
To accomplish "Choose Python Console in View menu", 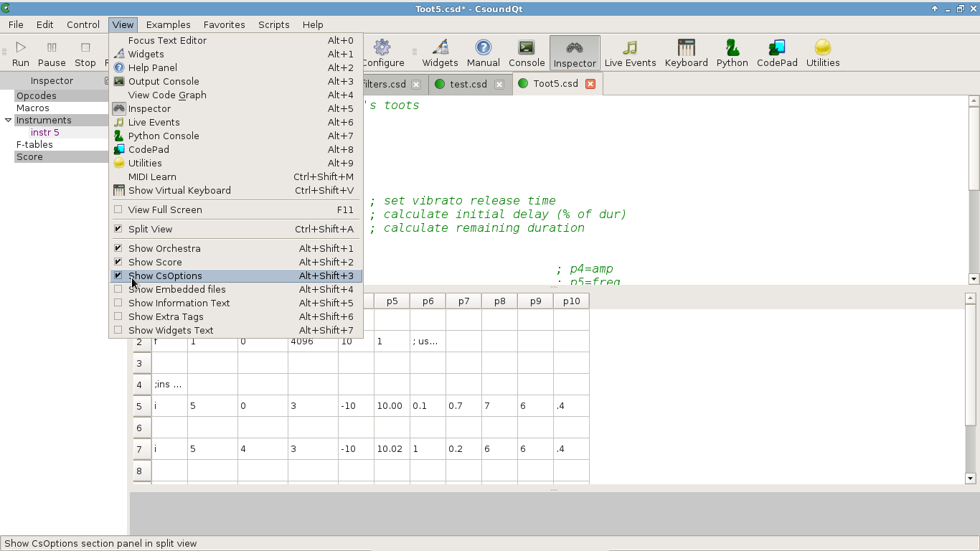I will (236, 136).
